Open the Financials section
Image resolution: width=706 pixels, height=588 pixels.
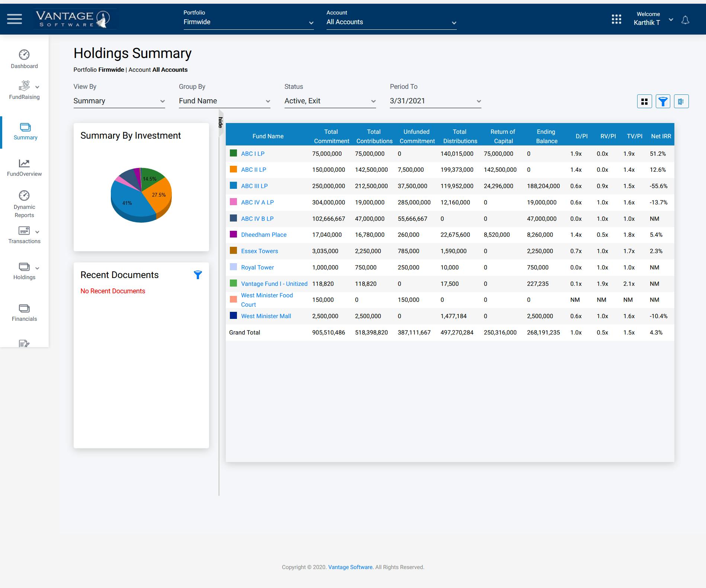click(x=24, y=311)
